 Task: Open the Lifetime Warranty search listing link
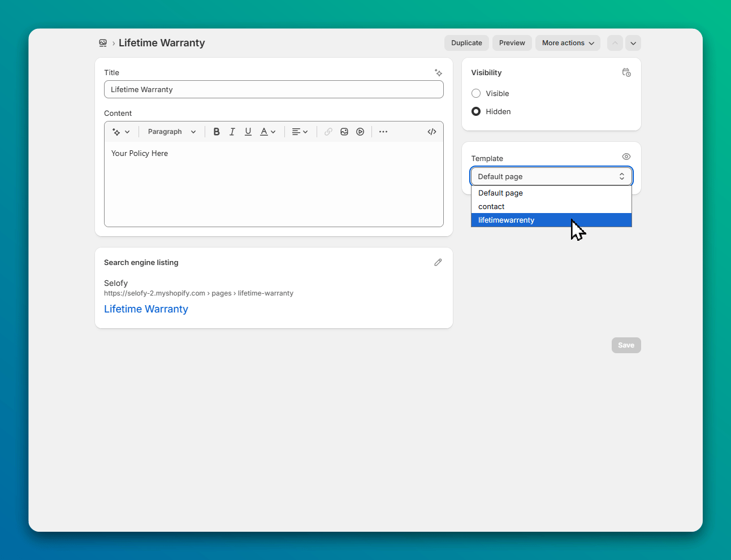146,309
